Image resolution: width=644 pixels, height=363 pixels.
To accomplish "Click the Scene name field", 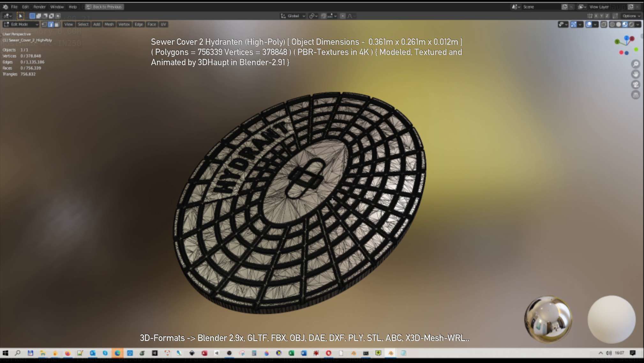I will tap(541, 7).
